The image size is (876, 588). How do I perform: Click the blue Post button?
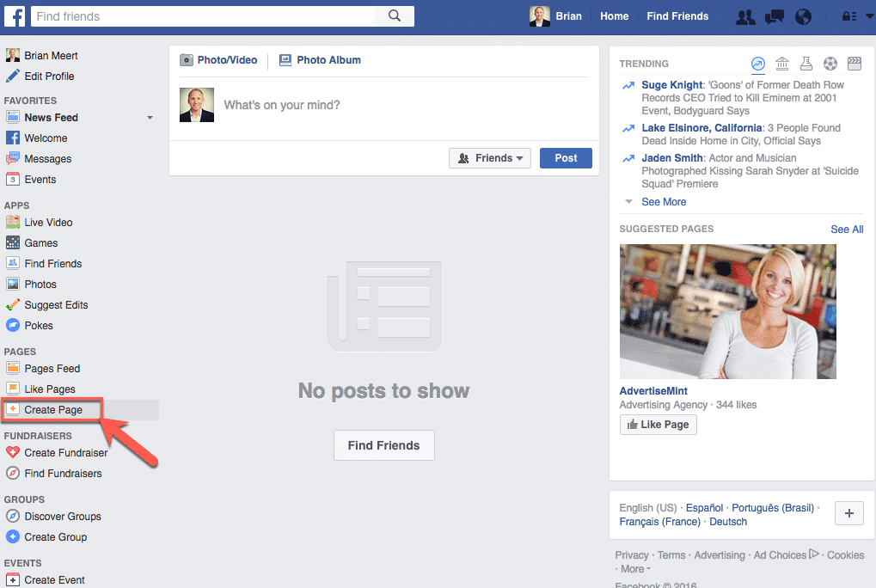pos(566,158)
